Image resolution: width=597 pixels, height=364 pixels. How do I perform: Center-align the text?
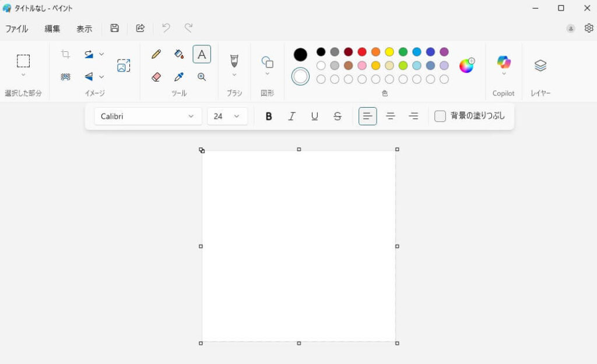click(391, 116)
